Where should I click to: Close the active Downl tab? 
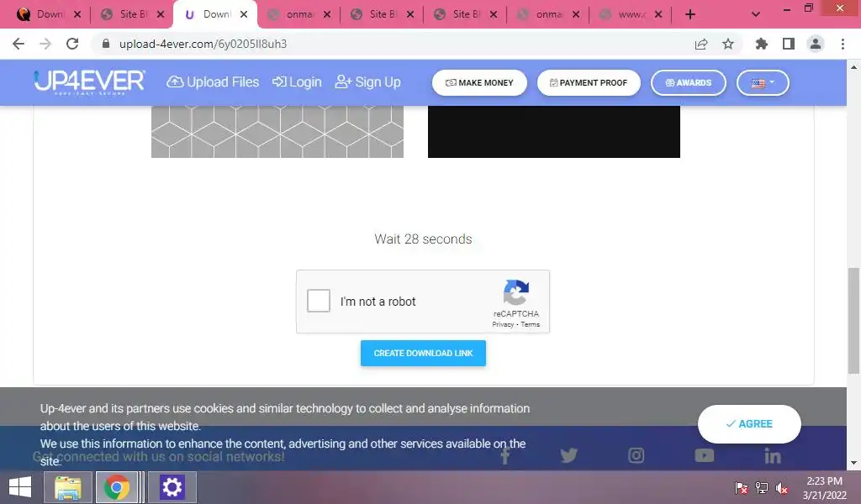(244, 14)
